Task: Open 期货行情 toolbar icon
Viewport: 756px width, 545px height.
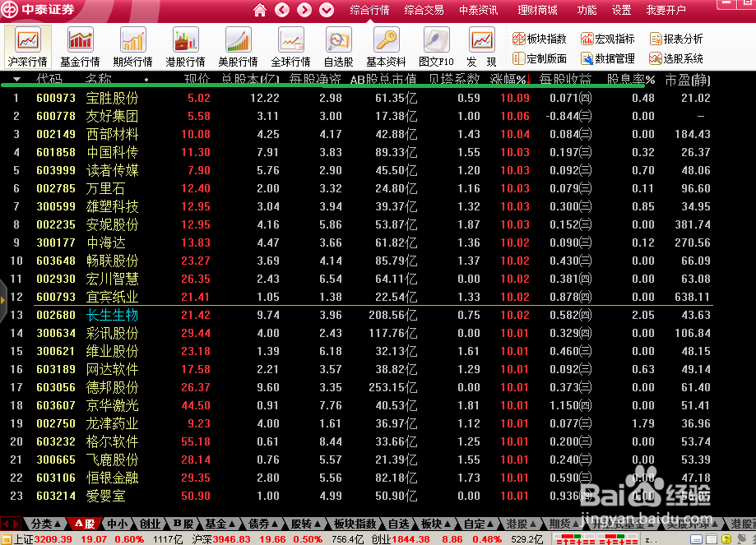Action: point(132,47)
